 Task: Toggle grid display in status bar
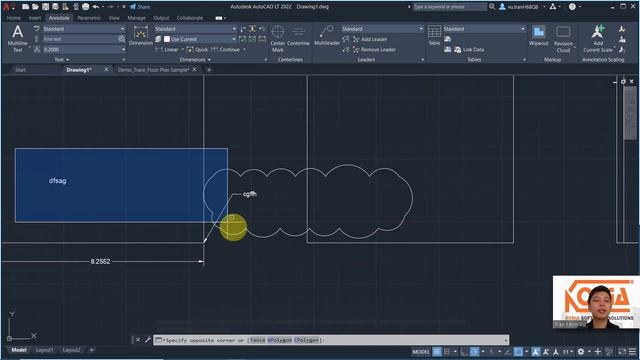(437, 351)
